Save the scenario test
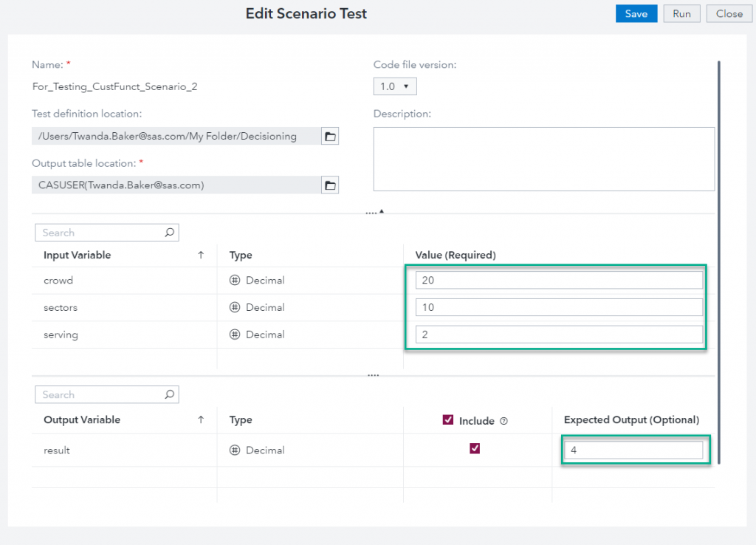756x545 pixels. (636, 13)
